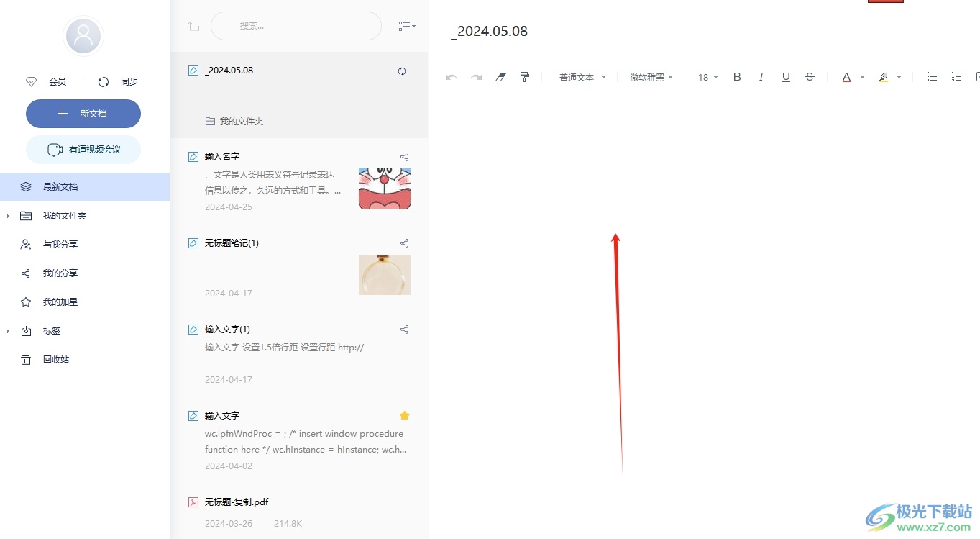Viewport: 980px width, 539px height.
Task: Expand the 我的文件夹 tree arrow
Action: 8,216
